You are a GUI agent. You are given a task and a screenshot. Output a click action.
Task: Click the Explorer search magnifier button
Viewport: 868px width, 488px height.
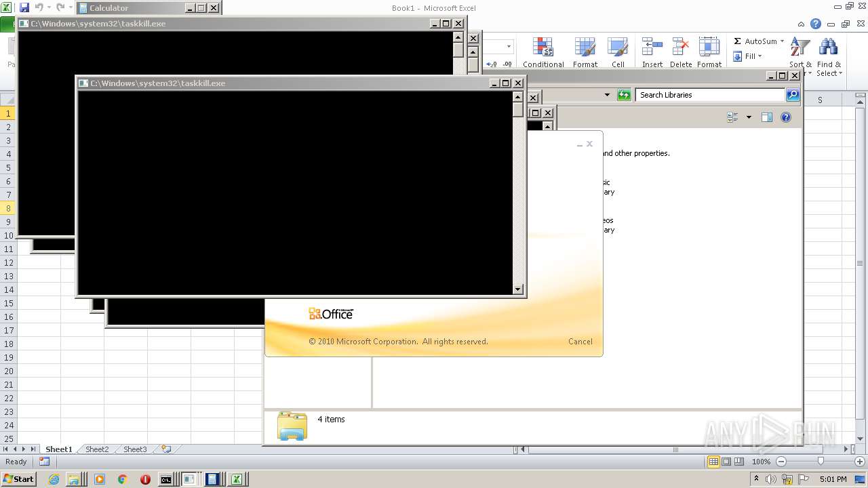coord(793,95)
